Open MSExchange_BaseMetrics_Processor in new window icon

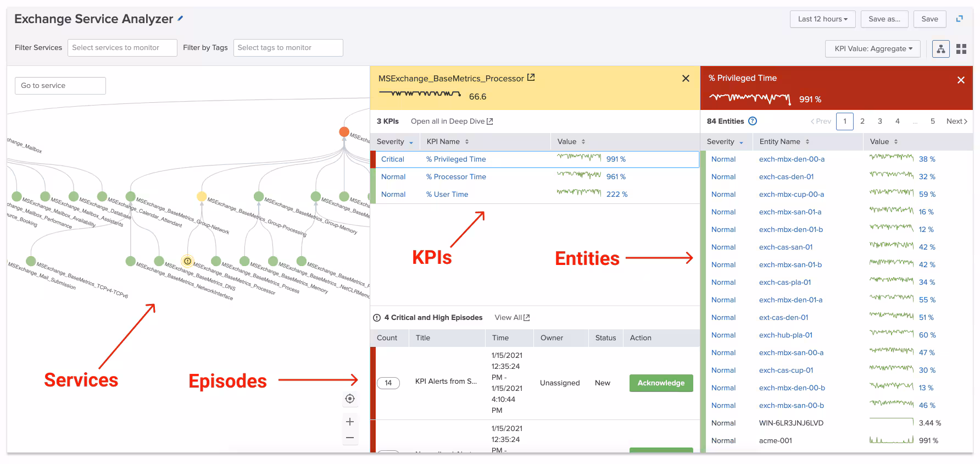point(531,78)
